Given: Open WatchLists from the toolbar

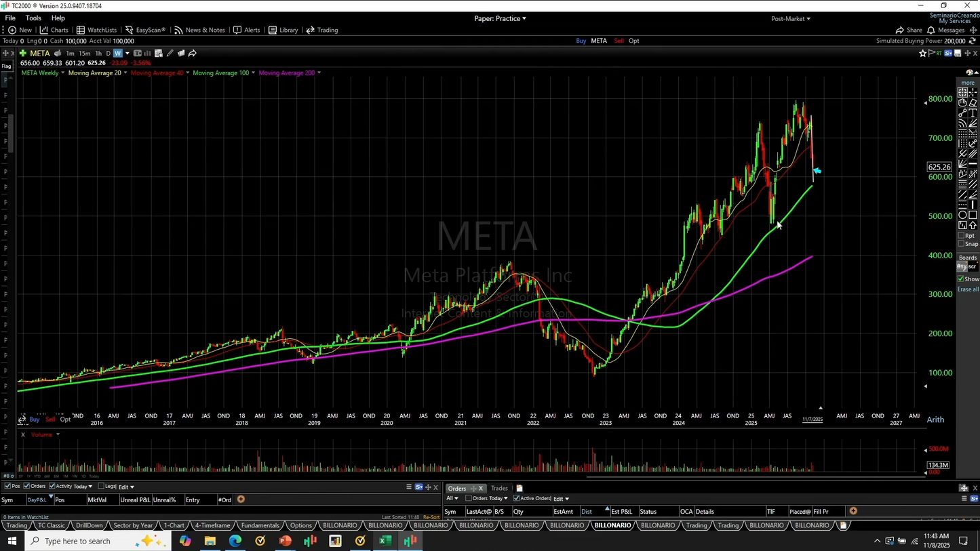Looking at the screenshot, I should pos(96,30).
